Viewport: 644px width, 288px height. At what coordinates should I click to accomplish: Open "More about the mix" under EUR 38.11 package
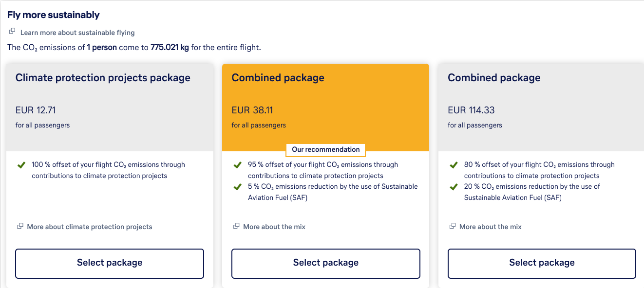pos(274,227)
